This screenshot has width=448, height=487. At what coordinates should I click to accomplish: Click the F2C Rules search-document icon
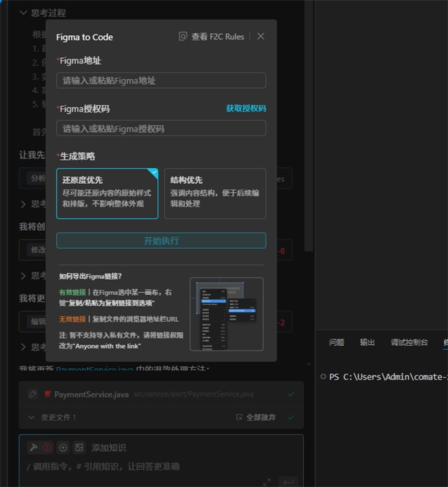tap(183, 37)
